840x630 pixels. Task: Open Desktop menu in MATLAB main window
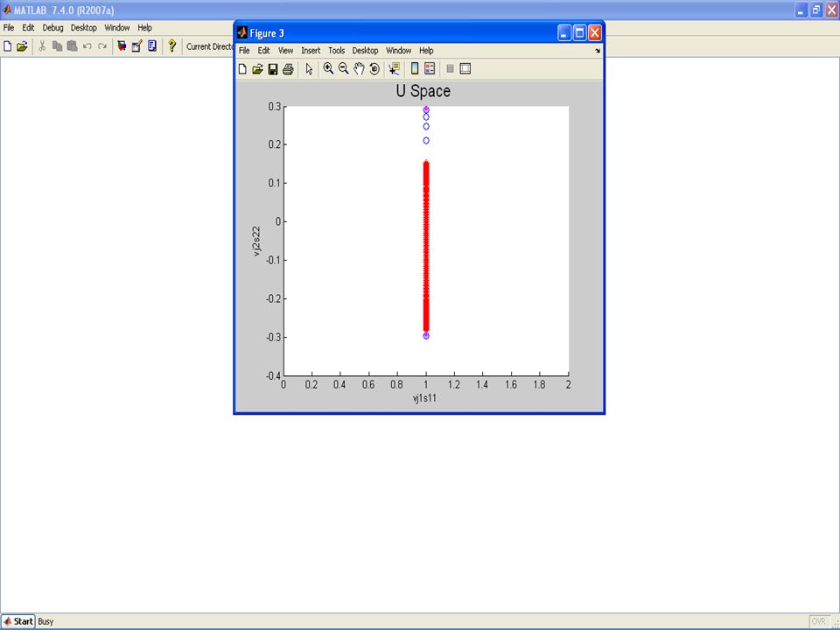[84, 28]
